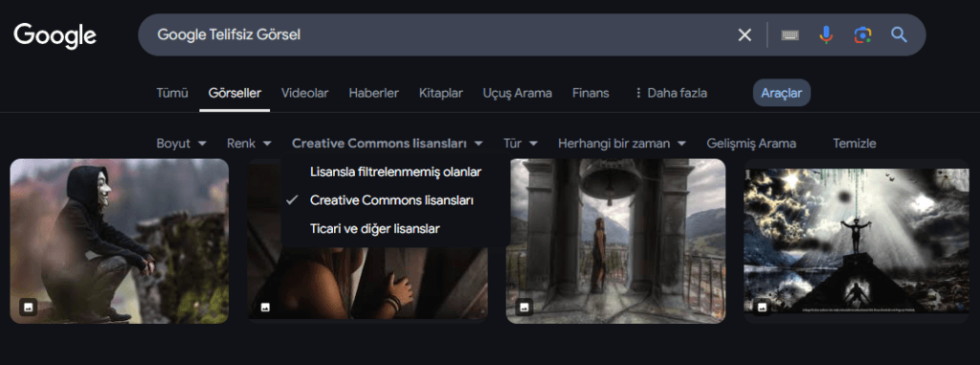Open the Gelişmiş Arama link
Screen dimensions: 980x365
[751, 144]
